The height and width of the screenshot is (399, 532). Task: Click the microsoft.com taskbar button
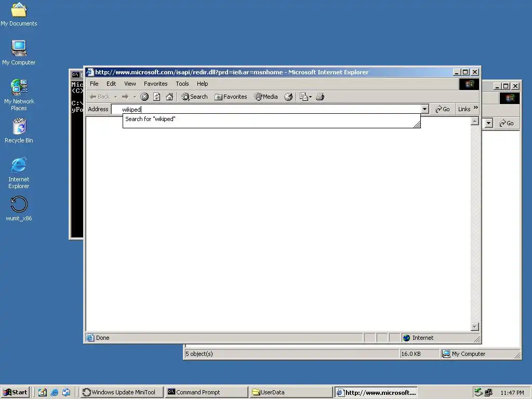click(376, 392)
